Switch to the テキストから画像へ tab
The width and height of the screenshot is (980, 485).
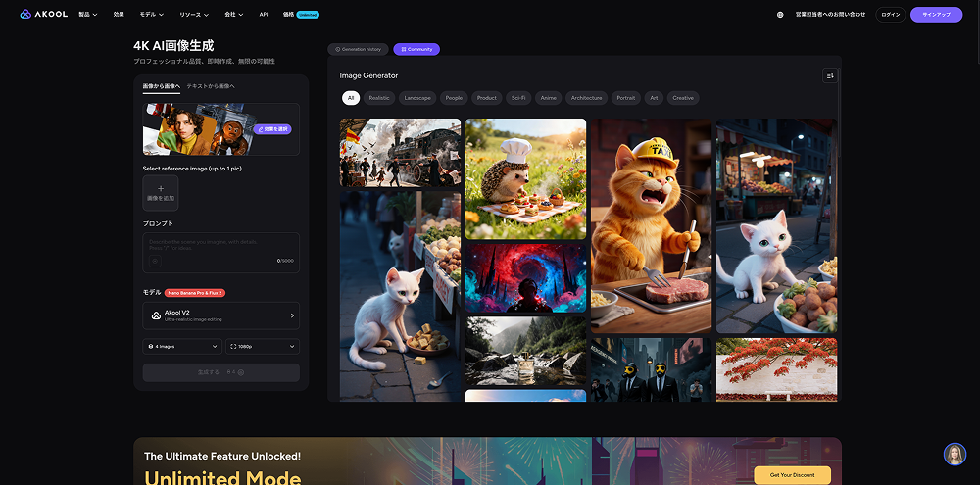pos(211,86)
